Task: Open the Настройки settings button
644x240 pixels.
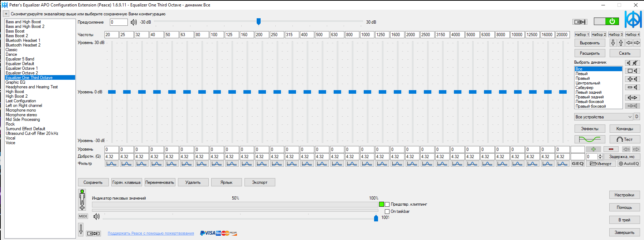Action: click(625, 195)
